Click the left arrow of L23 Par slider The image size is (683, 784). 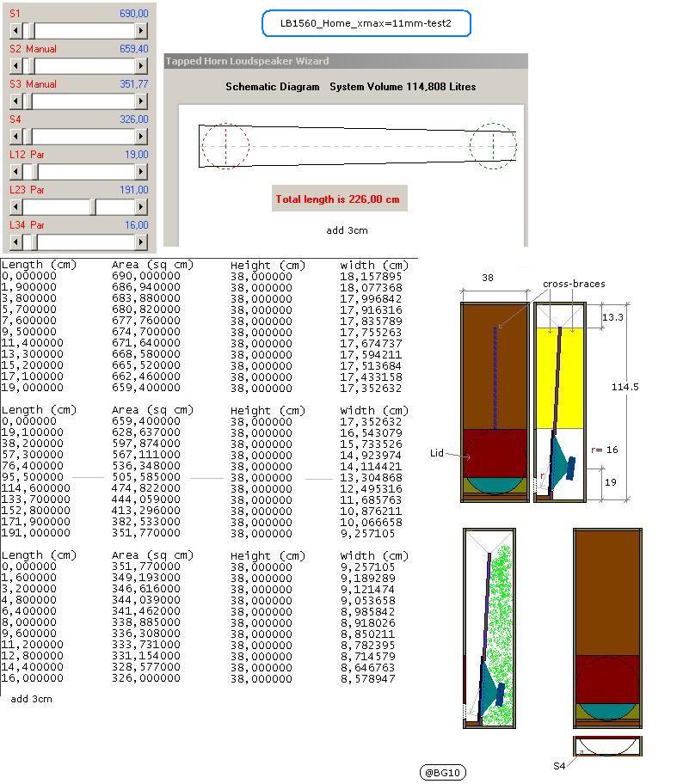pos(16,207)
